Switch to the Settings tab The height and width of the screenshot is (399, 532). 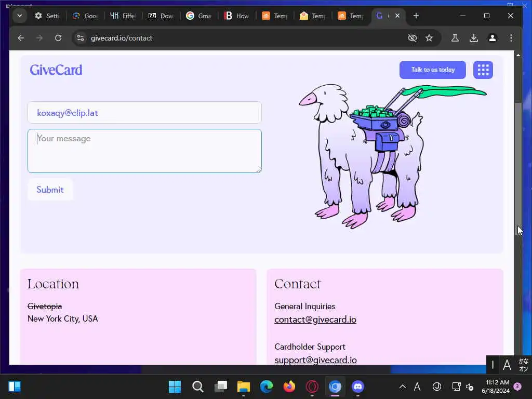pyautogui.click(x=47, y=16)
